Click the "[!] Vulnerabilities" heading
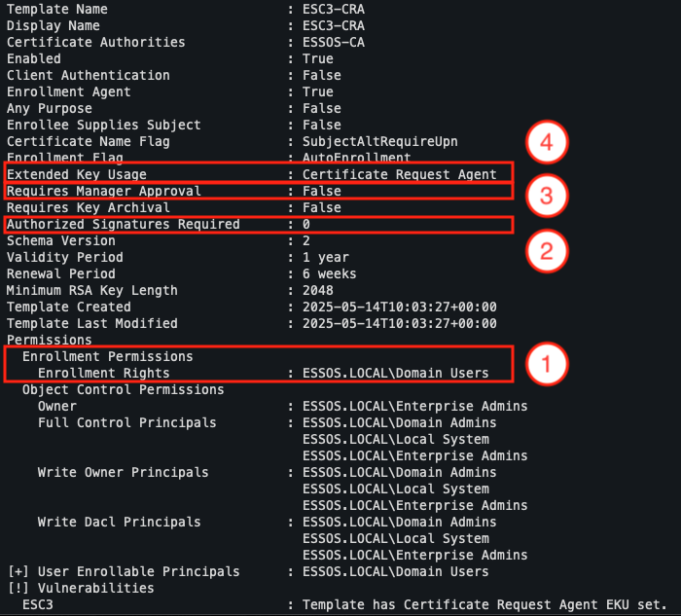 click(81, 588)
